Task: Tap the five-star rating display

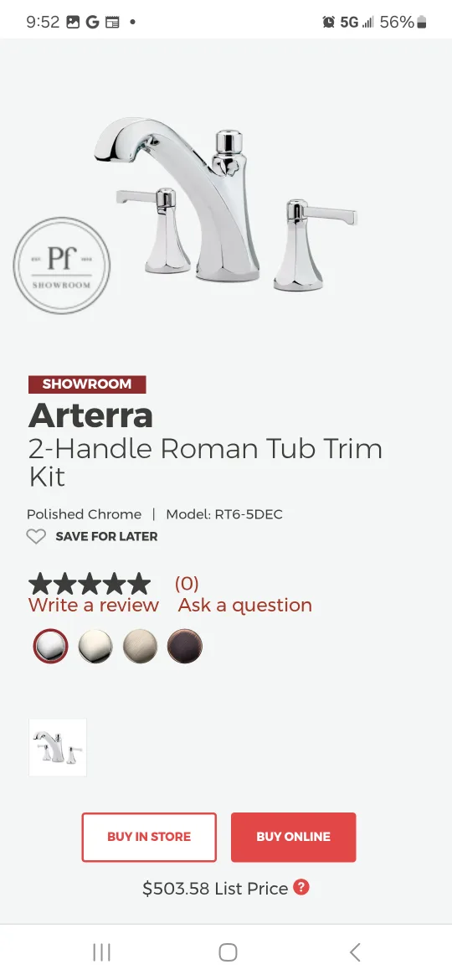Action: pyautogui.click(x=90, y=584)
